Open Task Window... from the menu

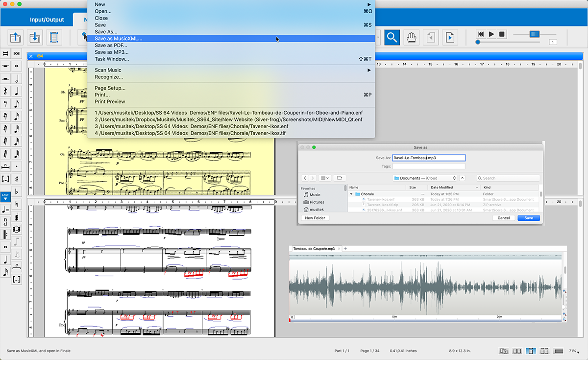(231, 59)
